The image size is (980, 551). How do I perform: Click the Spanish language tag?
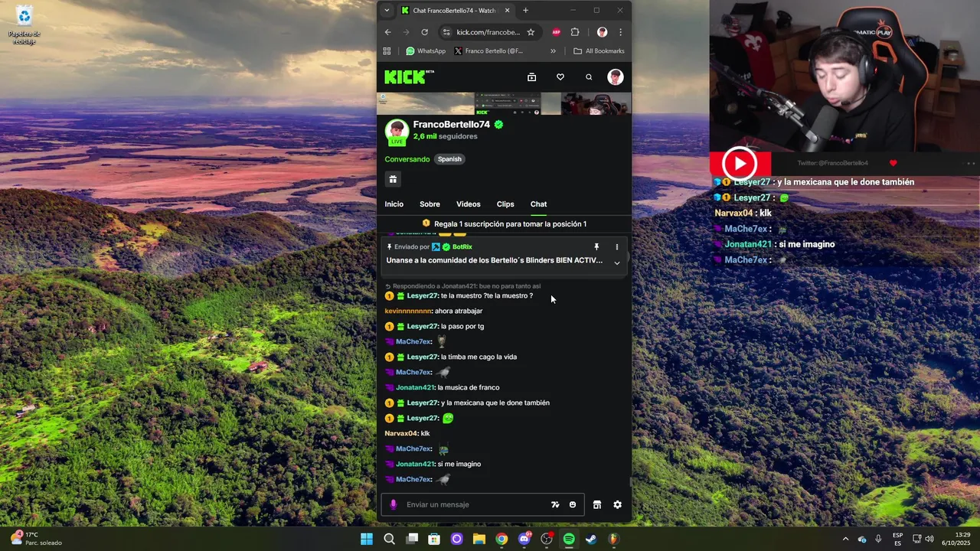449,159
